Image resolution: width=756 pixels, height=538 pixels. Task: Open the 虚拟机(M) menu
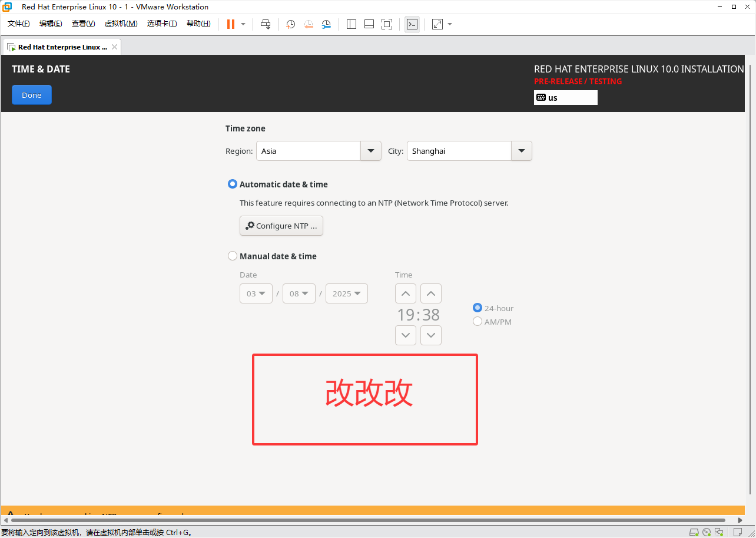pos(121,24)
